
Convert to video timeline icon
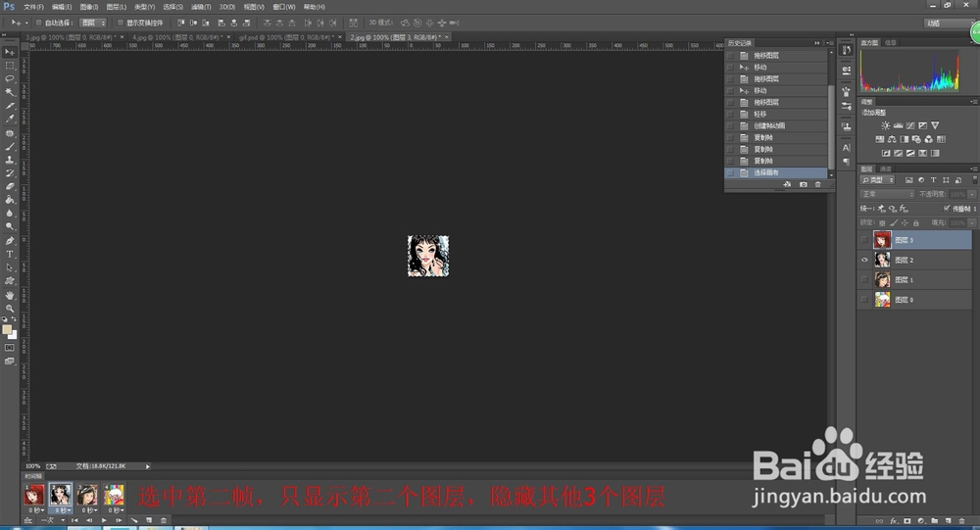(28, 520)
